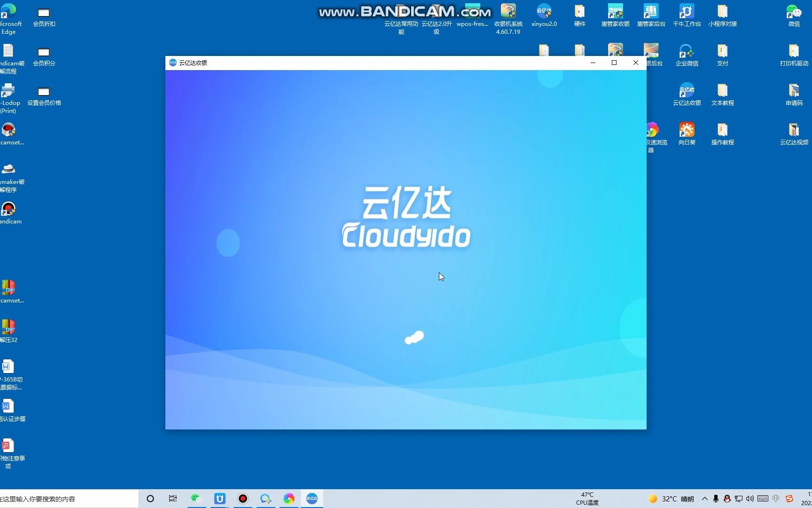Open the 硬件 folder on desktop
Viewport: 812px width, 508px height.
579,16
